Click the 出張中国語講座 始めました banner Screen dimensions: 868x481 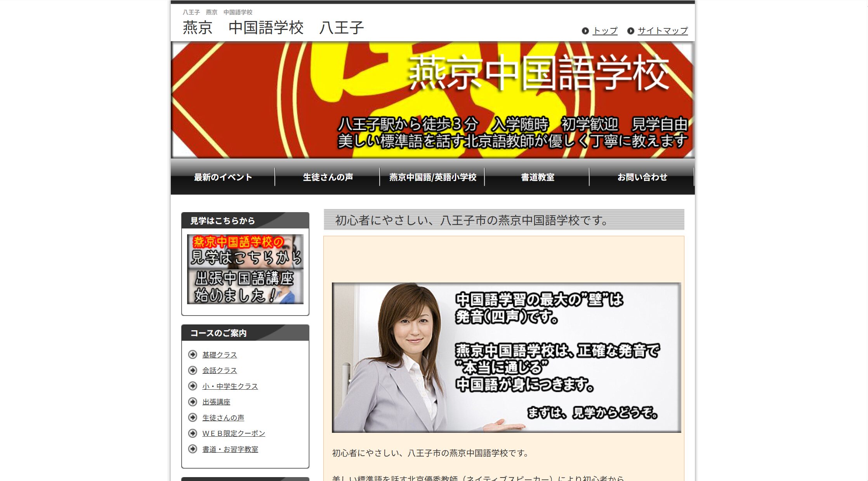click(245, 287)
